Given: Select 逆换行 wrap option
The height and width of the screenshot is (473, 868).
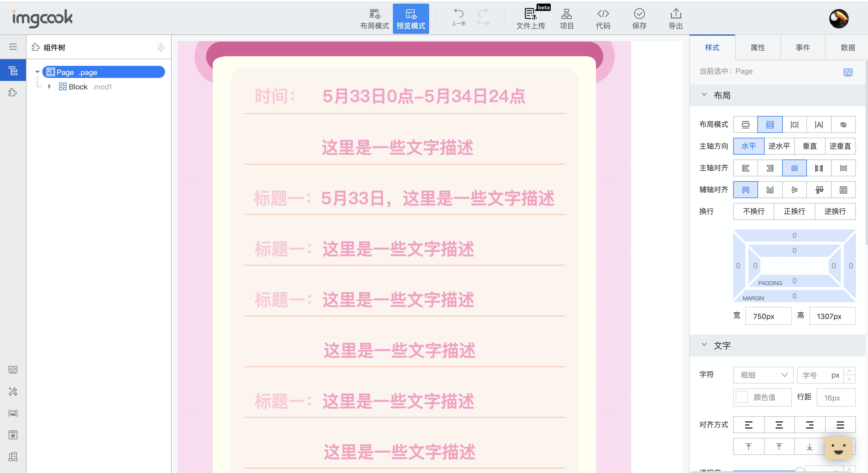Looking at the screenshot, I should 835,211.
